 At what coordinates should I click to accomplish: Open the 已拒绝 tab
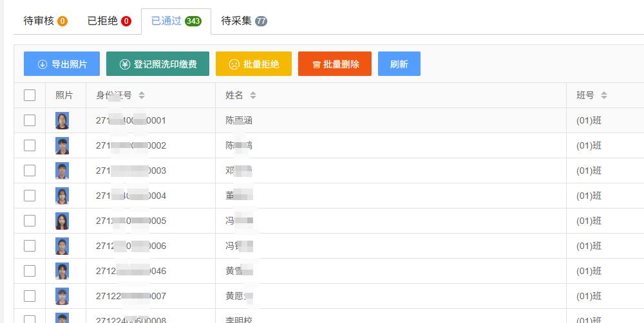click(109, 21)
